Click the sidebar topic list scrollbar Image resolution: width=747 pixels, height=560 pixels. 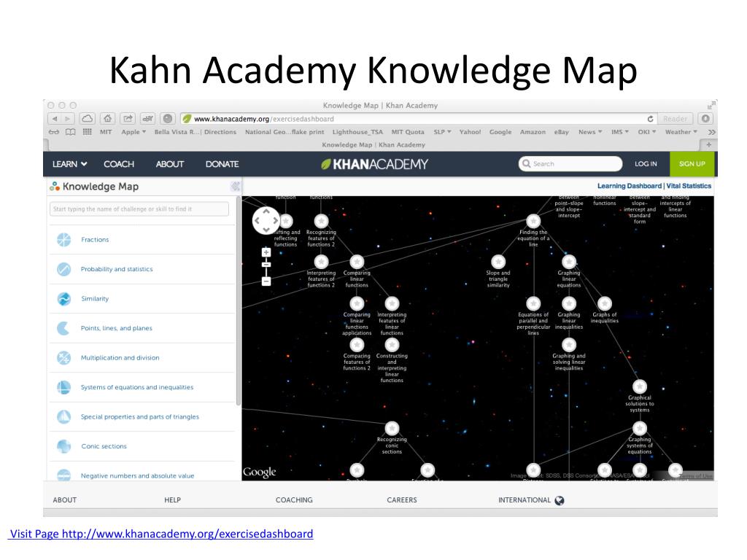[x=239, y=301]
